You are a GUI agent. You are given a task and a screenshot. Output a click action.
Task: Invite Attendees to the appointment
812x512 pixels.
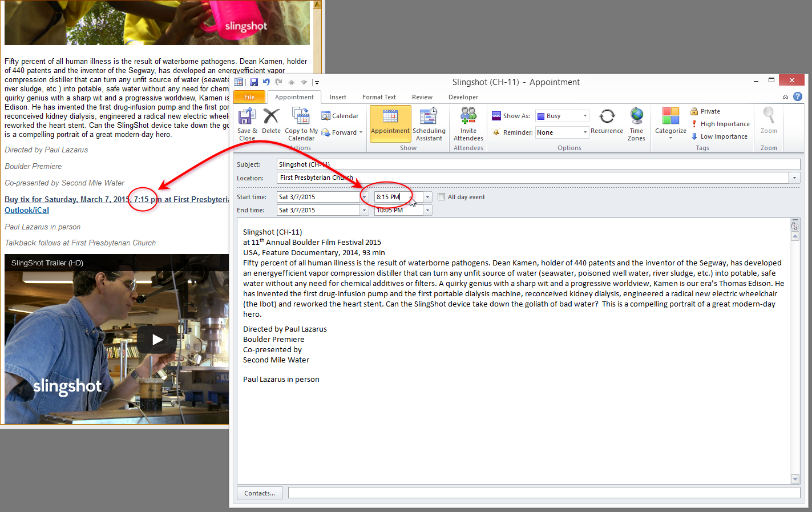click(468, 124)
